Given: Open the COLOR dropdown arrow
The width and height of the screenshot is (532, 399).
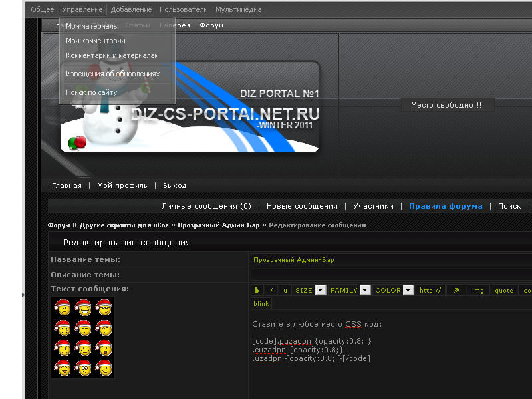Looking at the screenshot, I should [408, 290].
